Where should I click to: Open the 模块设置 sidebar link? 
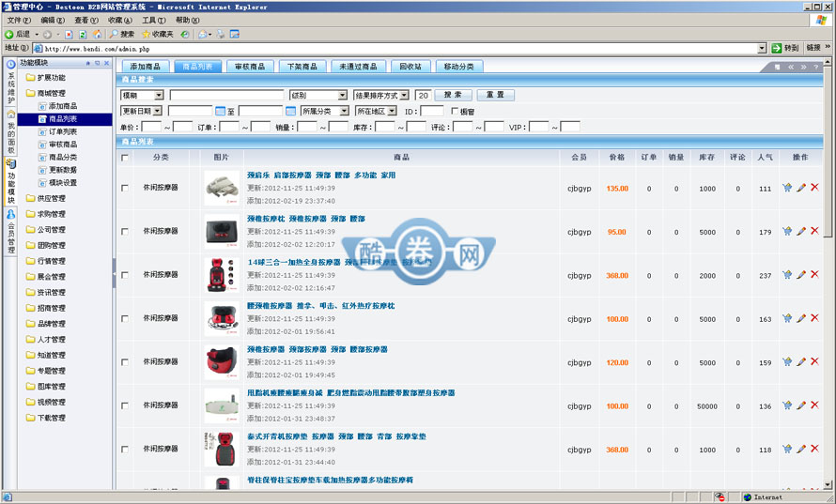click(63, 183)
